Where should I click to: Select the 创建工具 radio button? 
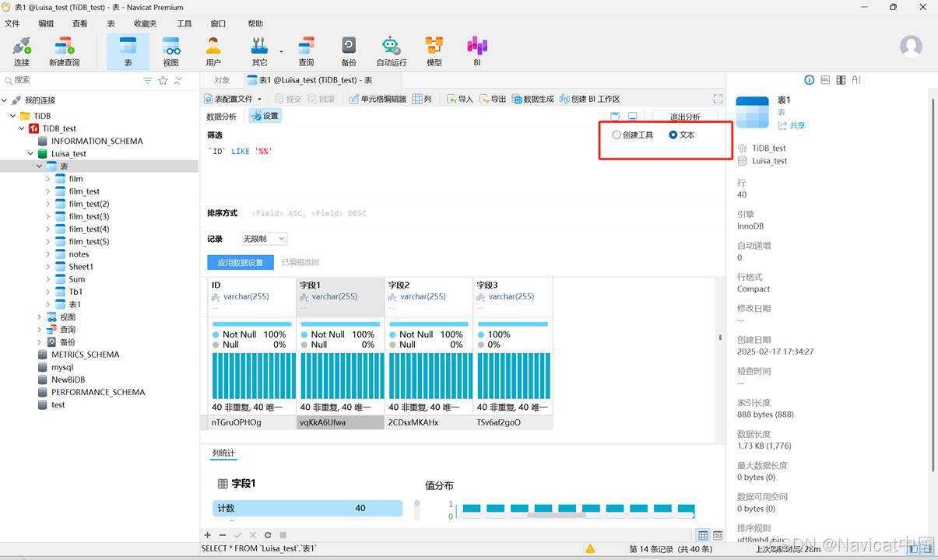point(617,135)
